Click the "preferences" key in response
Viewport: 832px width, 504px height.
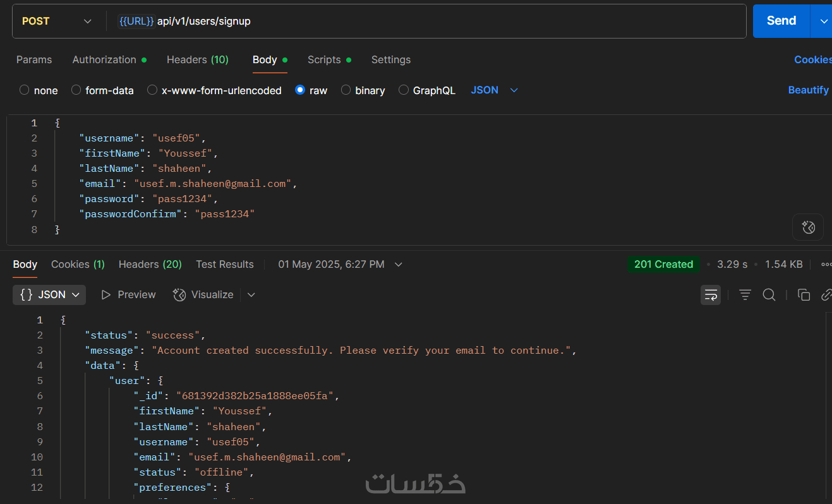point(173,487)
